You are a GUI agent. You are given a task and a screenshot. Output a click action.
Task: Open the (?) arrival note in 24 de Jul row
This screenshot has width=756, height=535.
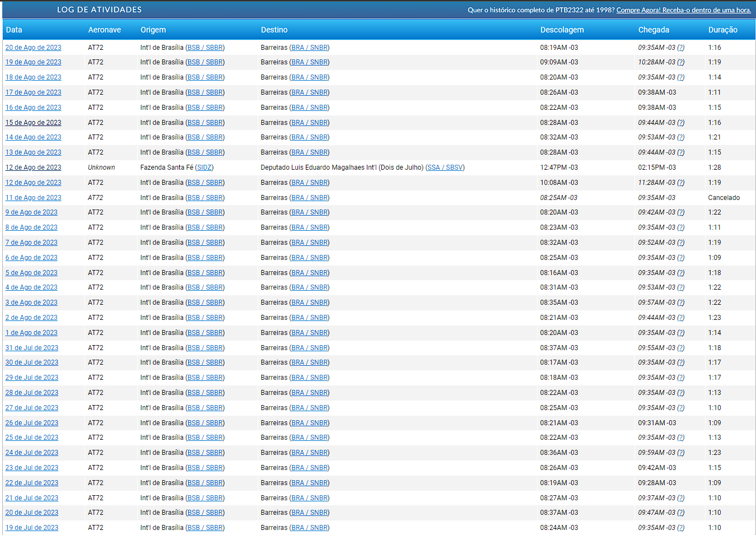click(x=681, y=453)
